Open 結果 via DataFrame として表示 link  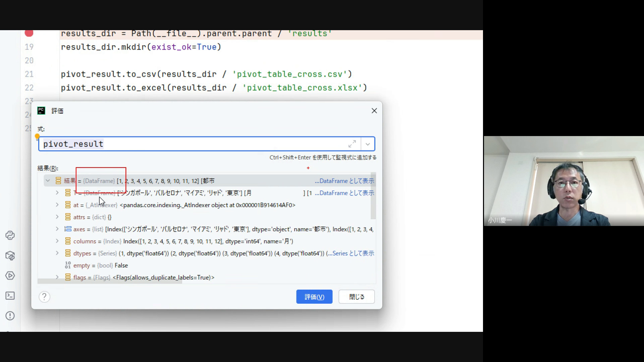[x=344, y=181]
